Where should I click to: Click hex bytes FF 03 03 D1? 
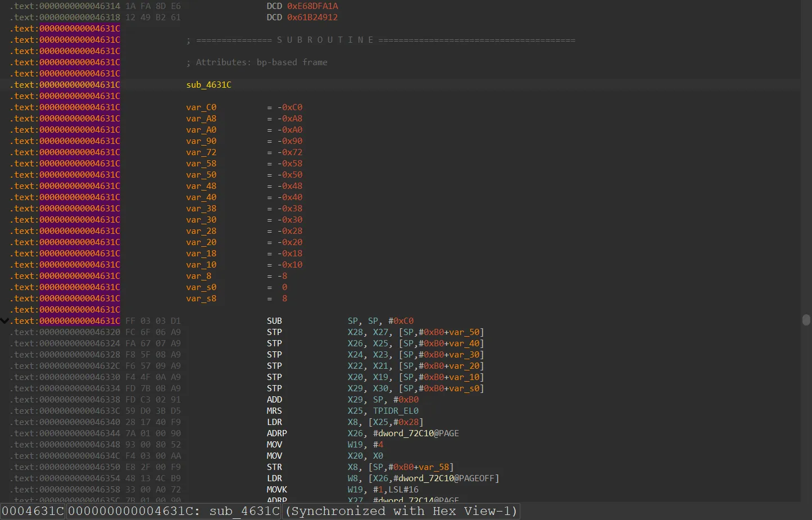click(x=153, y=321)
